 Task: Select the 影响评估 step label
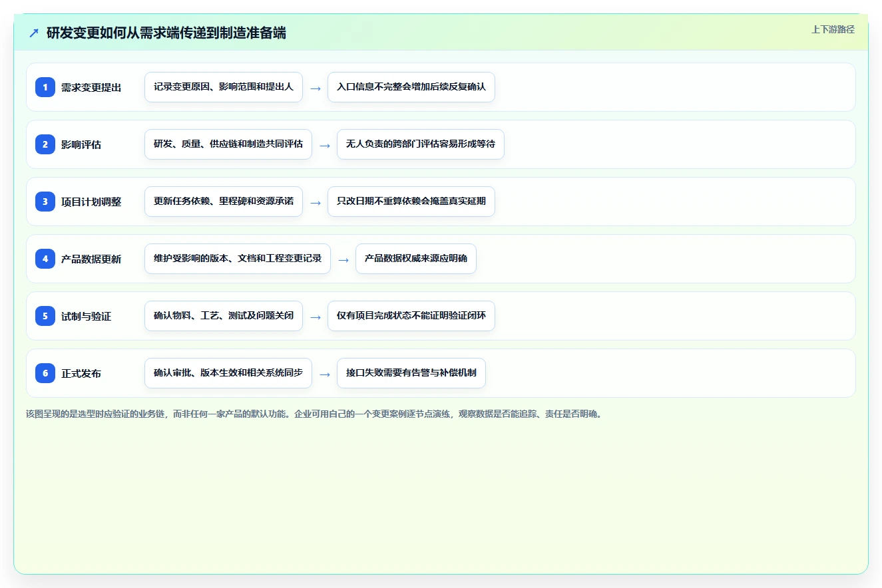click(x=81, y=144)
